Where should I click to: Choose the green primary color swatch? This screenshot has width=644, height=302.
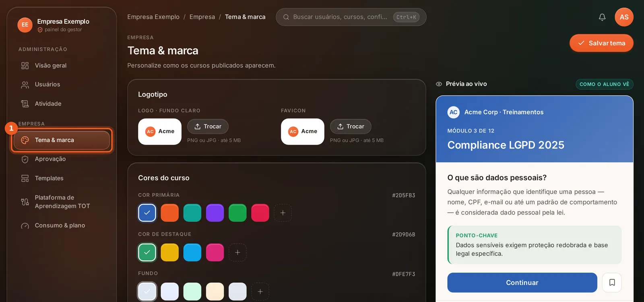237,213
